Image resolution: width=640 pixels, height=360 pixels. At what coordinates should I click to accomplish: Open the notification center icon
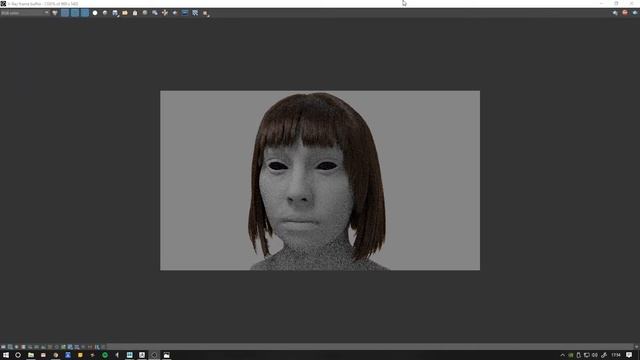point(629,355)
